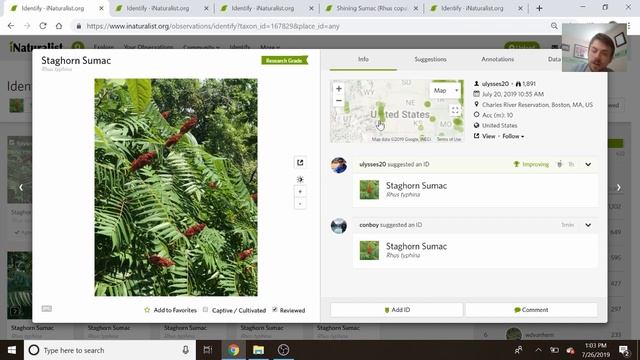Expand the map to fullscreen
The image size is (640, 360).
pos(455,110)
